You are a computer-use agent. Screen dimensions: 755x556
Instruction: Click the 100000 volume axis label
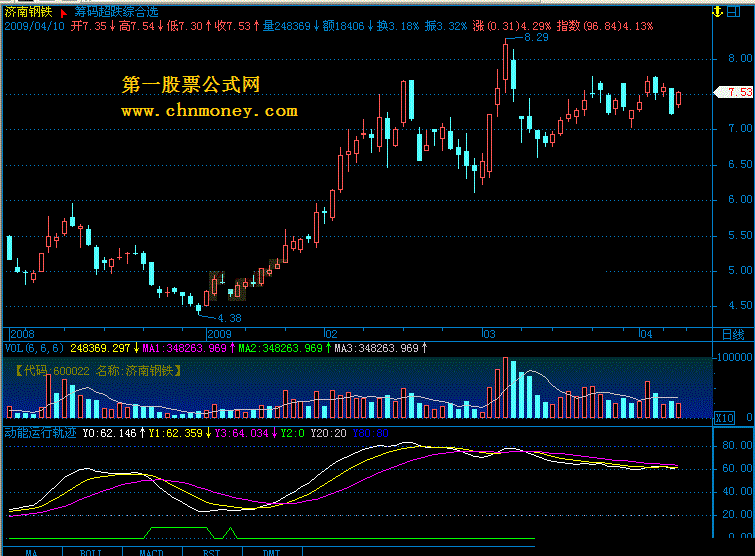click(x=734, y=357)
